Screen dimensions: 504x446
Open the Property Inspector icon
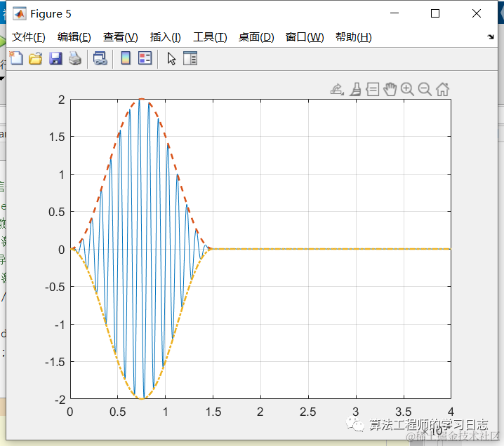pos(190,58)
